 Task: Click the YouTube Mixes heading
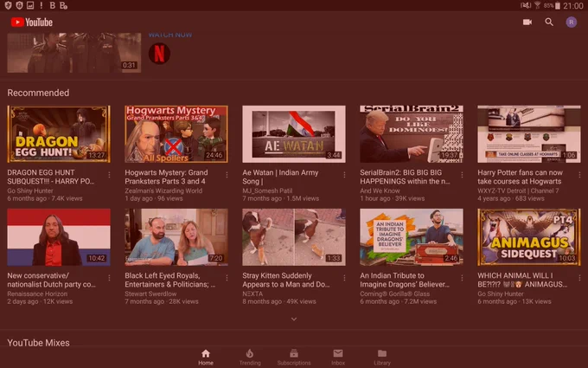coord(38,343)
